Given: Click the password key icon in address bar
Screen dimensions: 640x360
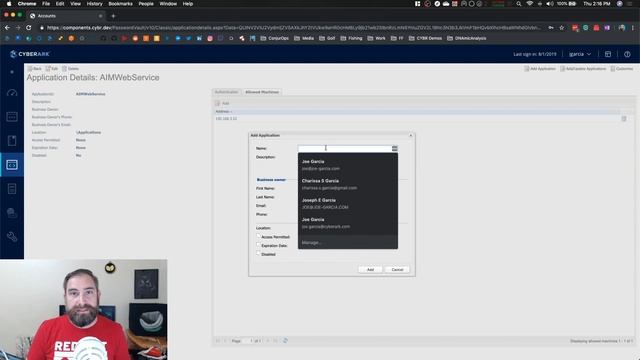Looking at the screenshot, I should coord(551,27).
